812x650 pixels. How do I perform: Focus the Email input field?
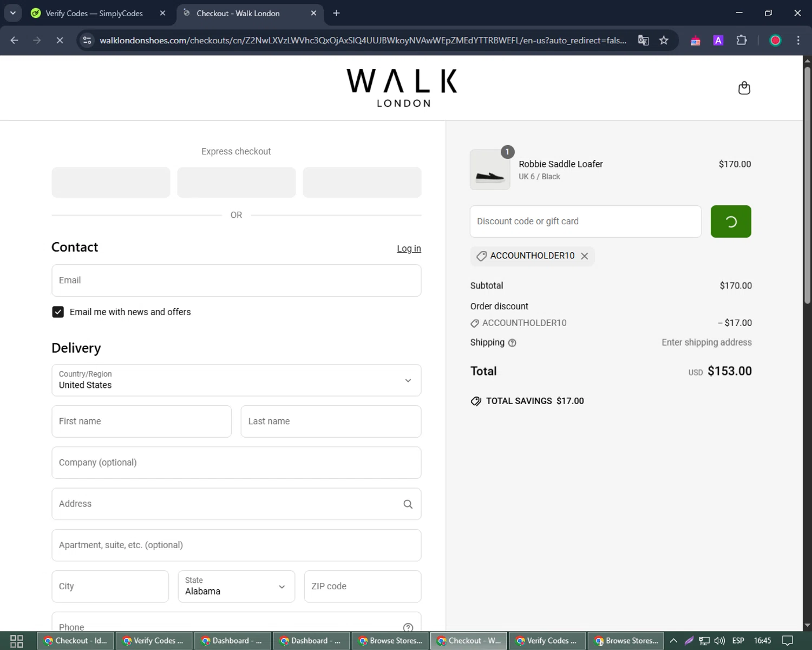click(237, 281)
